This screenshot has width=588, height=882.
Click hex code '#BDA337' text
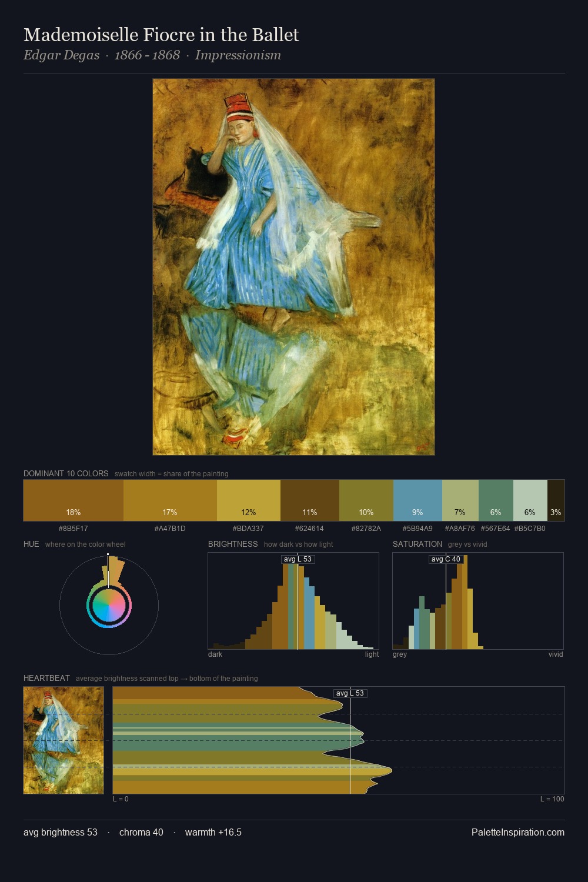point(248,529)
